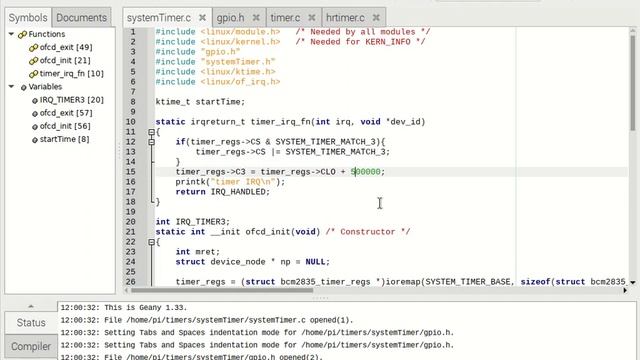Click the horizontal scrollbar of the editor
The image size is (640, 360).
click(x=222, y=290)
